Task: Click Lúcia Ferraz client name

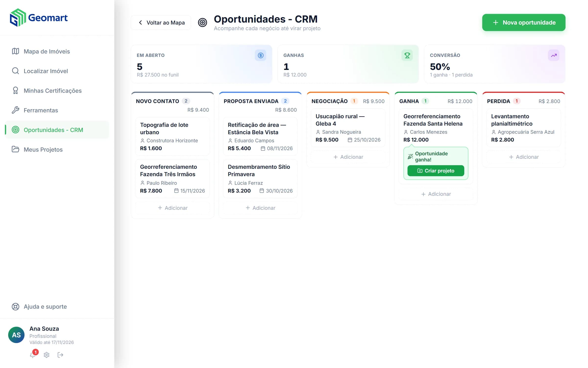Action: click(248, 183)
